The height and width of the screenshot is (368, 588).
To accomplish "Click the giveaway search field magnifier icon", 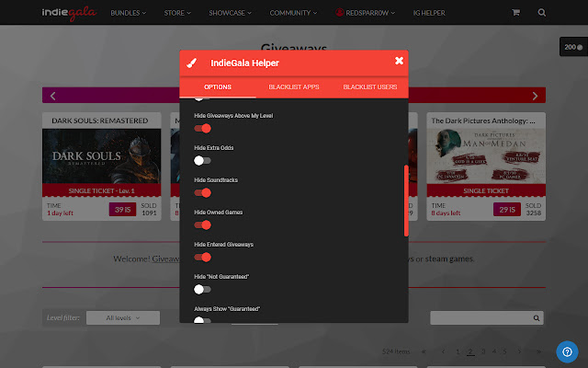I will (537, 318).
